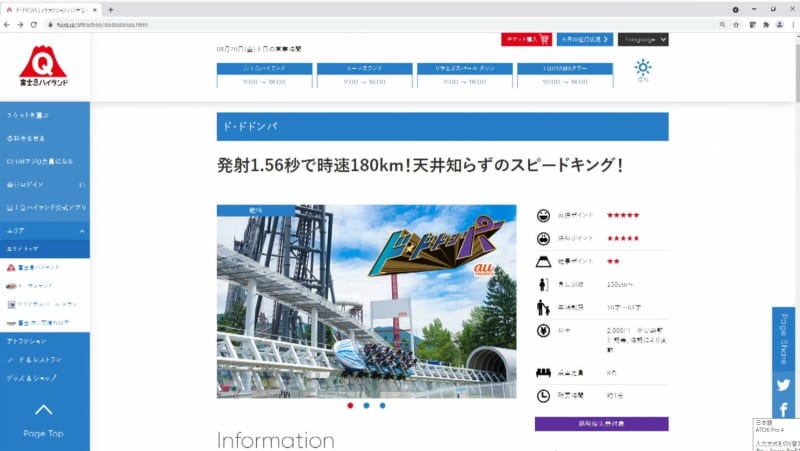Image resolution: width=800 pixels, height=451 pixels.
Task: Share page via Facebook icon
Action: [x=784, y=410]
